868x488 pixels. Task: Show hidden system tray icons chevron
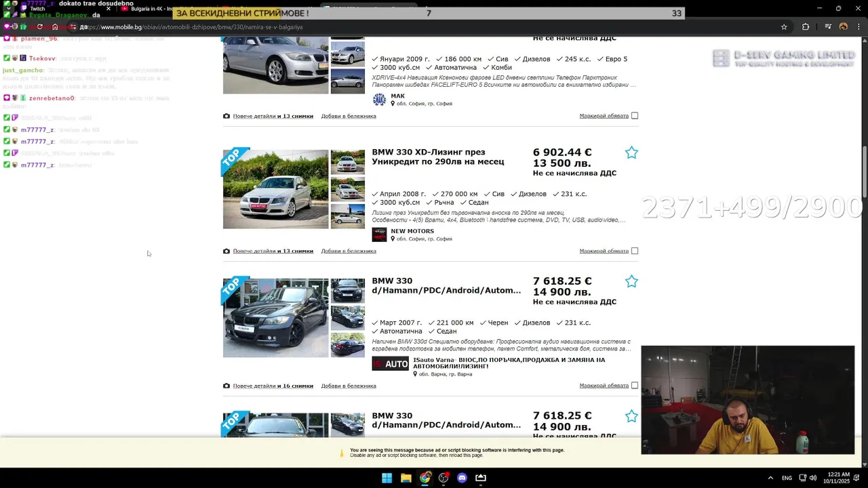770,478
